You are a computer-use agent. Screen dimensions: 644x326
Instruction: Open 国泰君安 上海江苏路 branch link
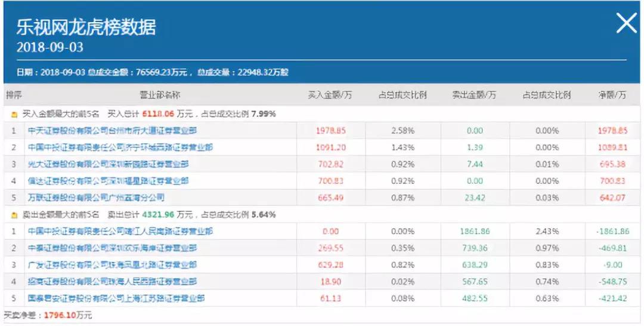click(x=116, y=298)
